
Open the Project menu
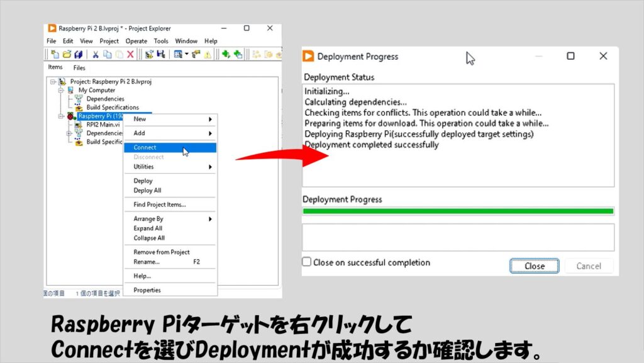tap(109, 41)
